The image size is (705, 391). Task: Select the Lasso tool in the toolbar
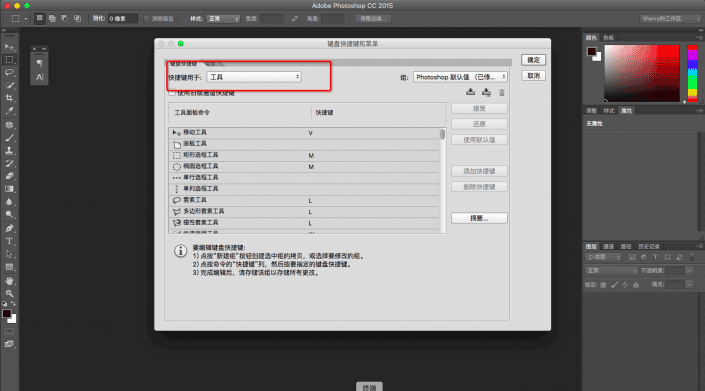coord(9,72)
